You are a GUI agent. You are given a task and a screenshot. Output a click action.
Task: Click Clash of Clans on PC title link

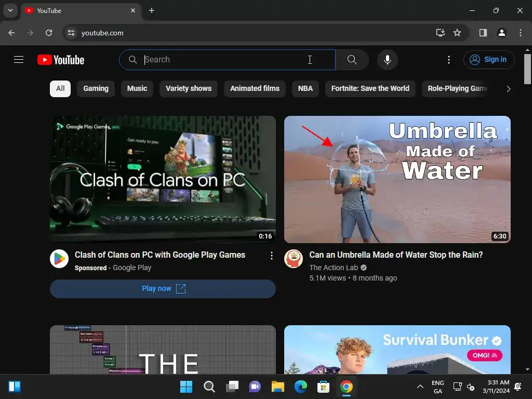(160, 255)
